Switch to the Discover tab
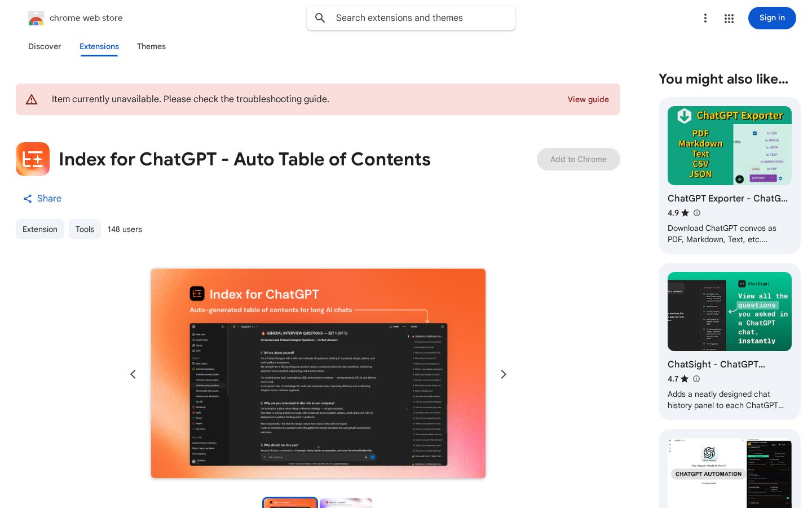This screenshot has height=508, width=812. click(45, 46)
